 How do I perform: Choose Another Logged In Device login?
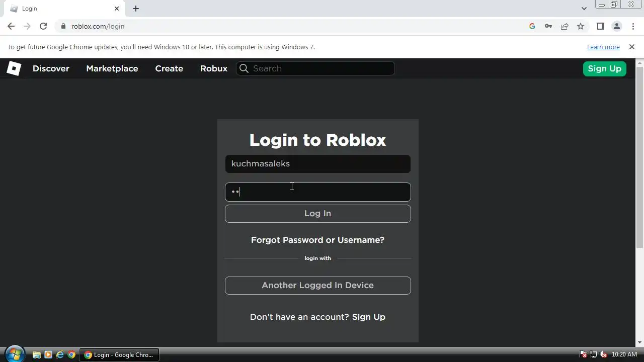(317, 285)
